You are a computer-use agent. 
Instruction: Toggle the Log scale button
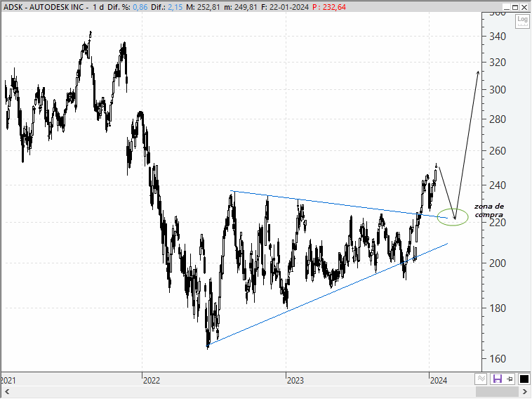coord(522,21)
